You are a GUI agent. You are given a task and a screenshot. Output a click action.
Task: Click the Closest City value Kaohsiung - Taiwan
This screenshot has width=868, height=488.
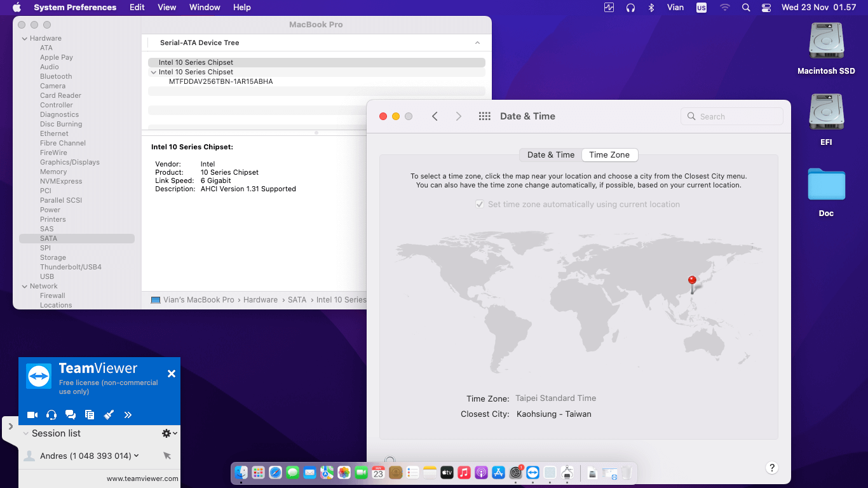pyautogui.click(x=554, y=414)
